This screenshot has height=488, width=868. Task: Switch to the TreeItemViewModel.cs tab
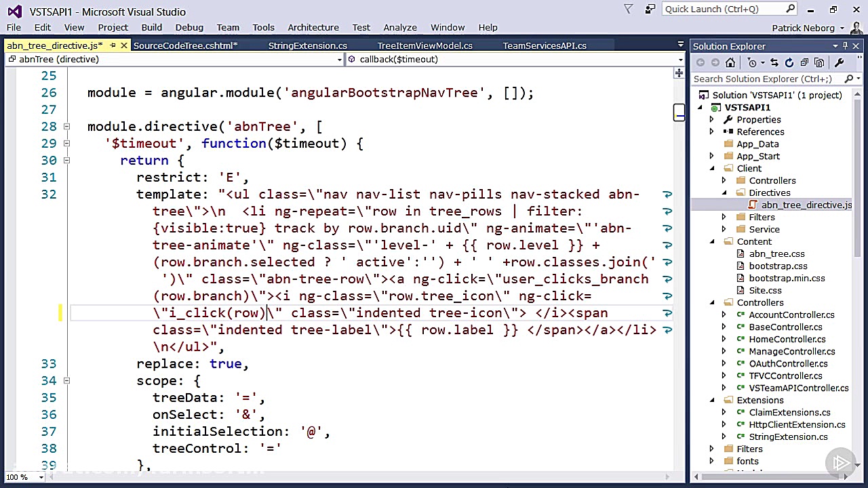[x=425, y=45]
